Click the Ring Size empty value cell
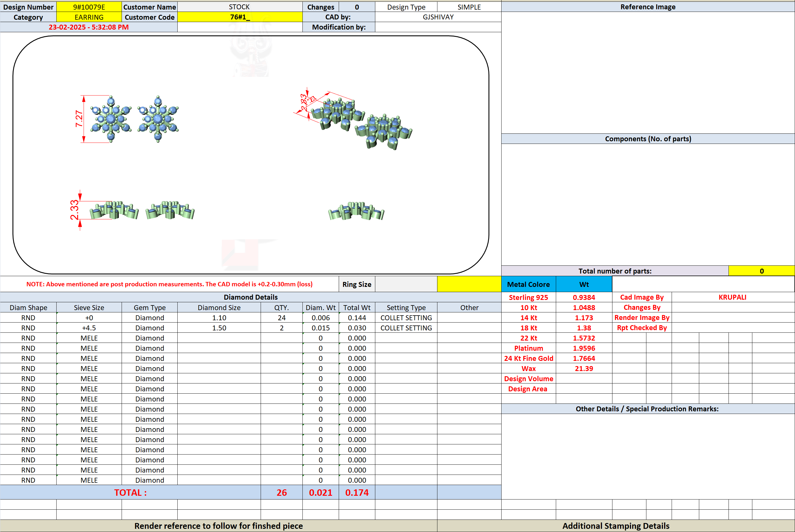This screenshot has width=795, height=532. (x=406, y=284)
